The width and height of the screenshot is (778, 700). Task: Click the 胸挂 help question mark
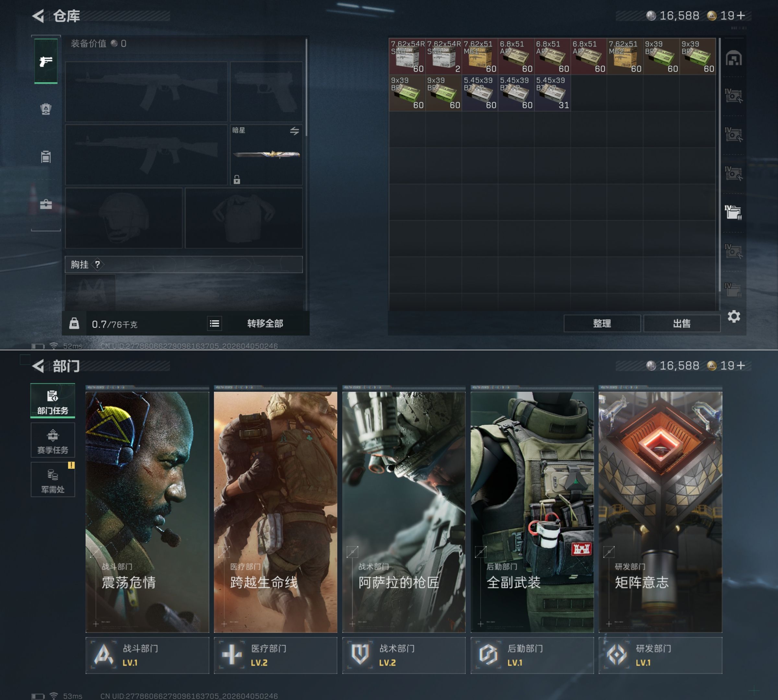(97, 265)
